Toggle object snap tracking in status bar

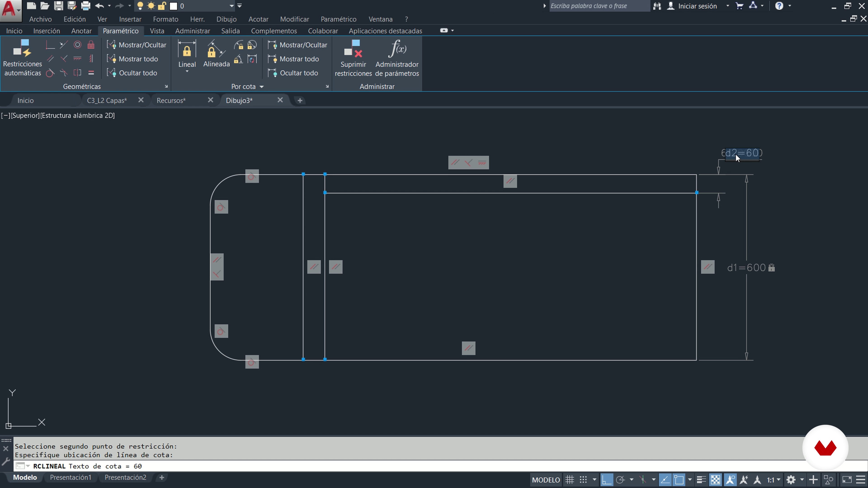click(665, 480)
